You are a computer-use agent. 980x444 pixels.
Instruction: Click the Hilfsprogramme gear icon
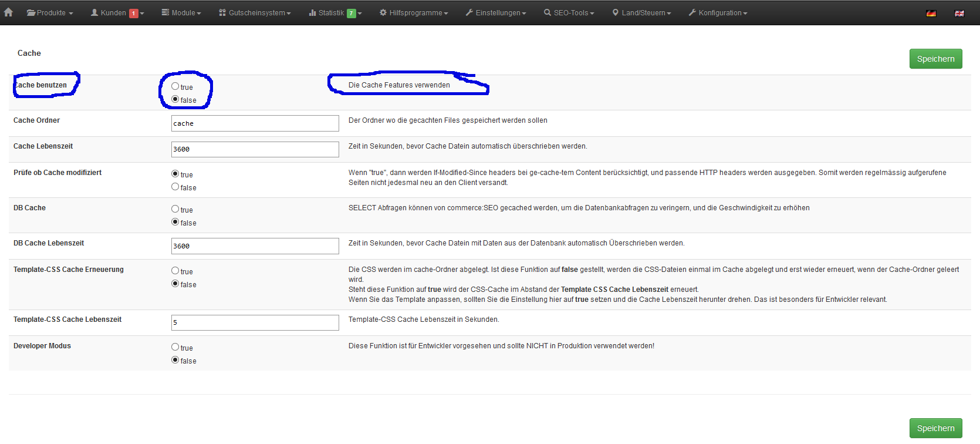pyautogui.click(x=383, y=12)
